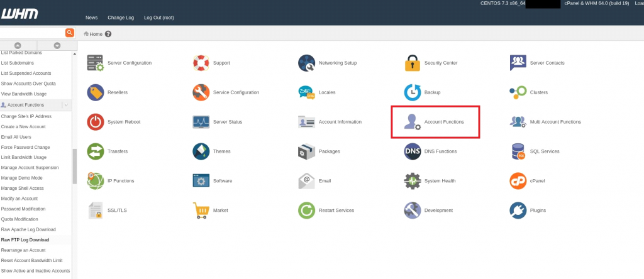Open the Backup icon
The image size is (644, 279).
click(x=412, y=92)
